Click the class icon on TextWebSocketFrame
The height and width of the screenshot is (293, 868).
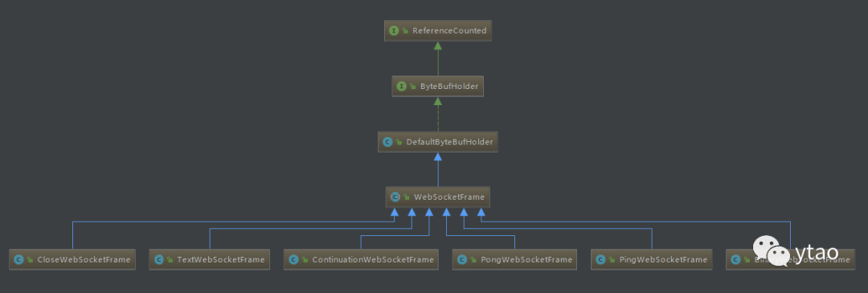(x=159, y=259)
